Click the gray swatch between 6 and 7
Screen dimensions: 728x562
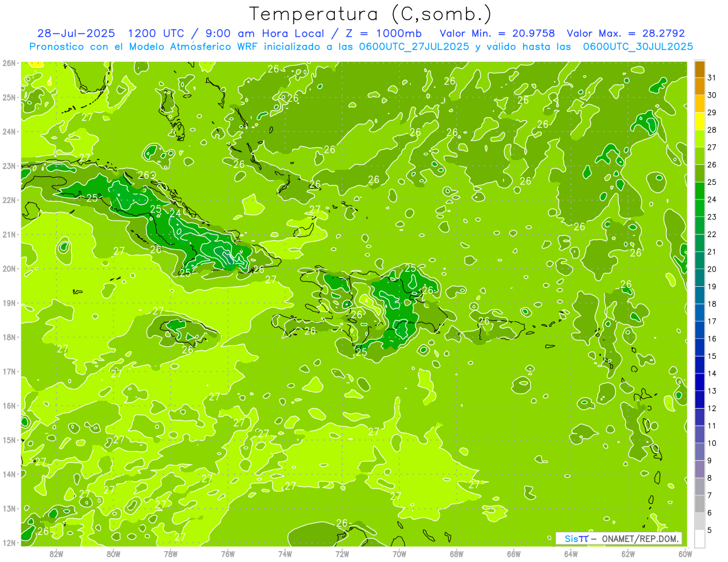699,504
